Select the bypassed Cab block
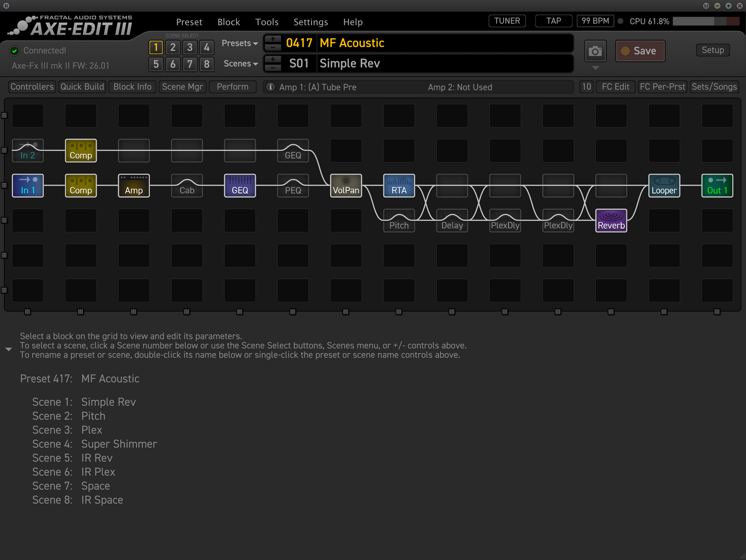The height and width of the screenshot is (560, 746). tap(187, 186)
